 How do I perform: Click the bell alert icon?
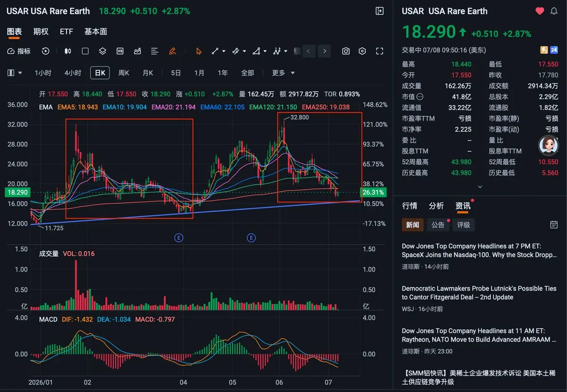tap(554, 11)
